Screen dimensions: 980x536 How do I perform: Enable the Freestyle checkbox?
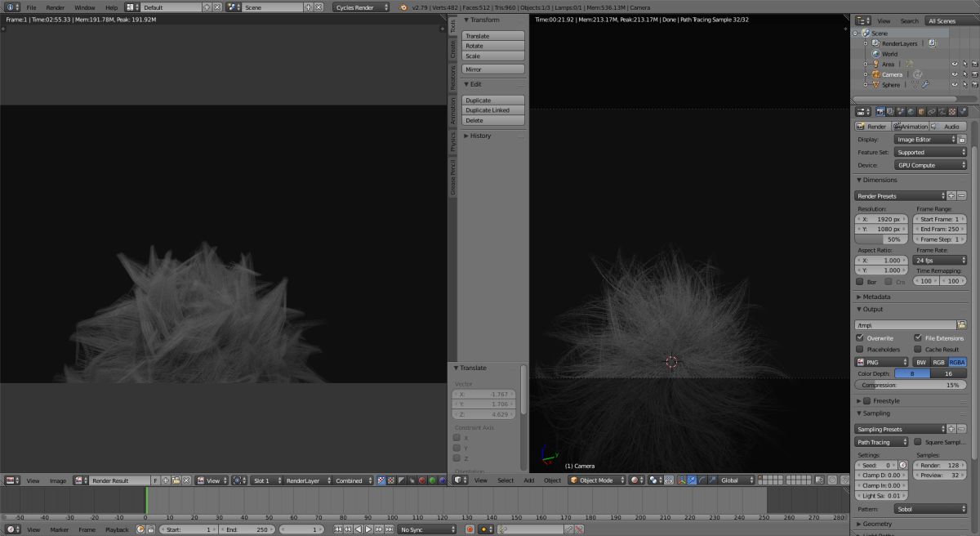coord(866,401)
